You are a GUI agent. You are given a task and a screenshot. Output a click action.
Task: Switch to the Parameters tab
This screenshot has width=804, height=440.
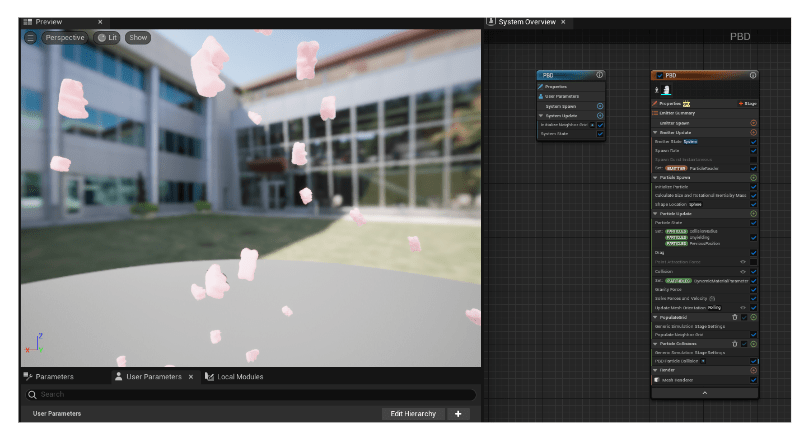(53, 377)
